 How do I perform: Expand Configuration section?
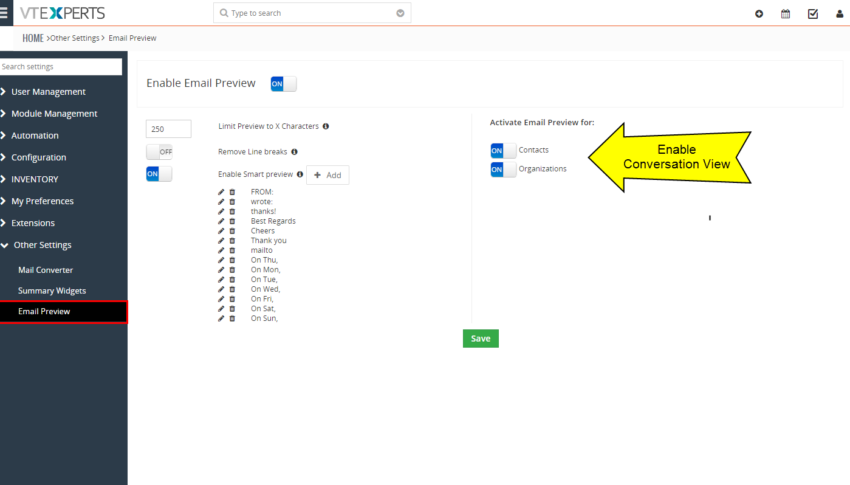tap(38, 157)
